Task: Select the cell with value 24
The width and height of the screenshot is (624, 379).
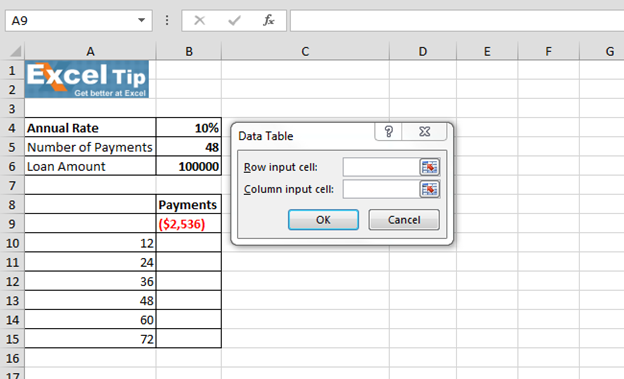Action: click(x=90, y=262)
